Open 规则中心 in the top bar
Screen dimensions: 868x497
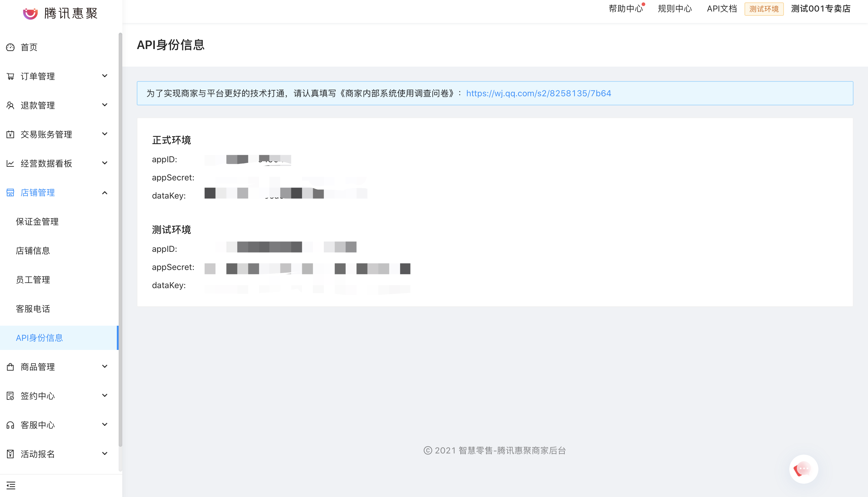click(x=675, y=9)
